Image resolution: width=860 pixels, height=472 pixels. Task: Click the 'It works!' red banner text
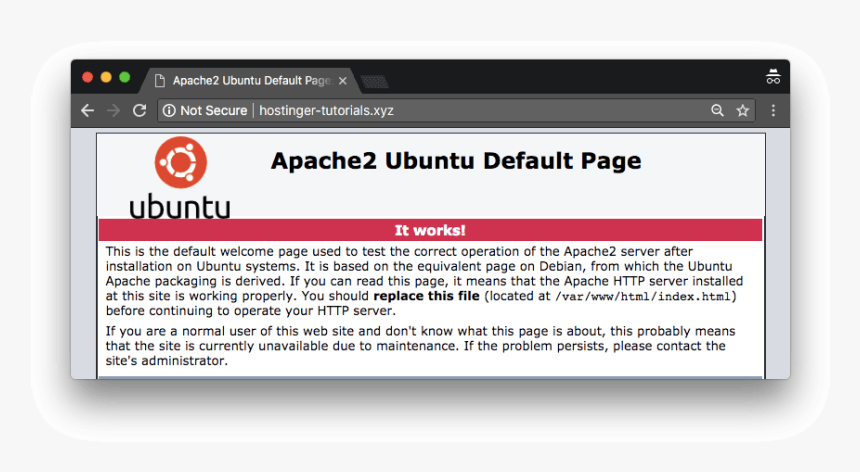pos(430,230)
